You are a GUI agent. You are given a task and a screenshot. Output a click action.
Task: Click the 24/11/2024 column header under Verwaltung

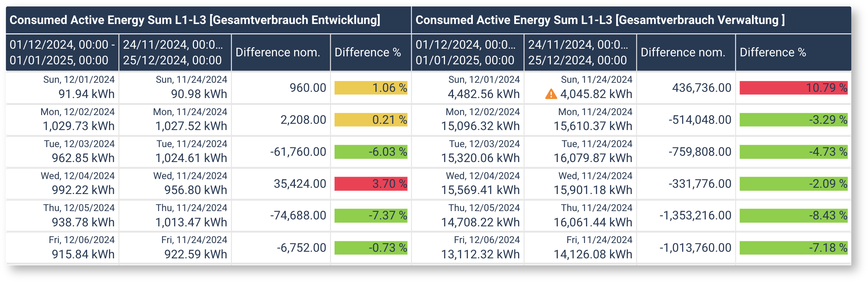(x=578, y=53)
